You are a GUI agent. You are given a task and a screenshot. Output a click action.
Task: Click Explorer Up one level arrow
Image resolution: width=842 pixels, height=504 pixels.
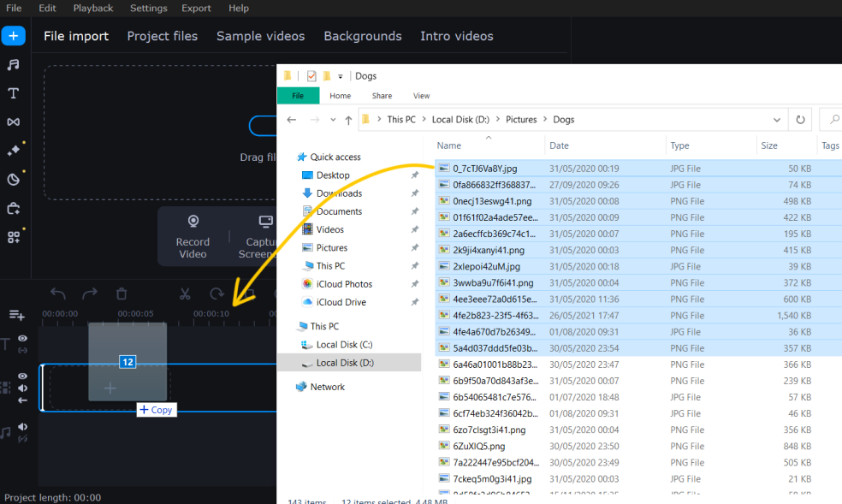(348, 120)
